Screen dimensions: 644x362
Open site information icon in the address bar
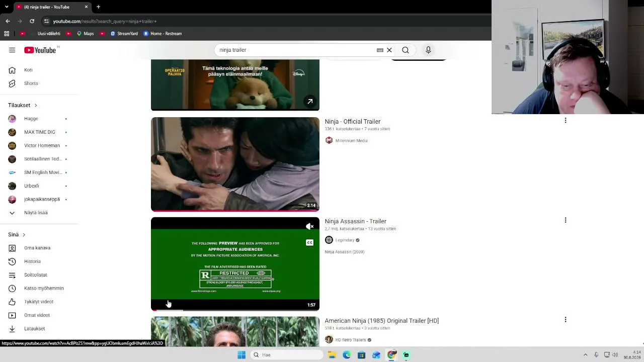[46, 21]
